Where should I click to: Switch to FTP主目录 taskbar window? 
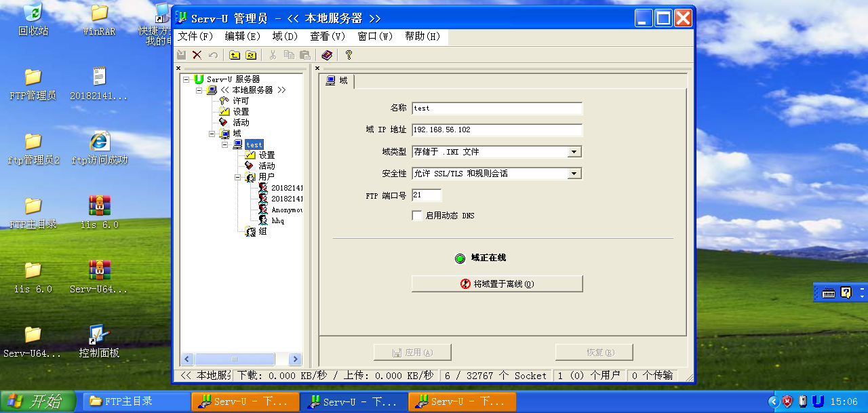point(136,401)
